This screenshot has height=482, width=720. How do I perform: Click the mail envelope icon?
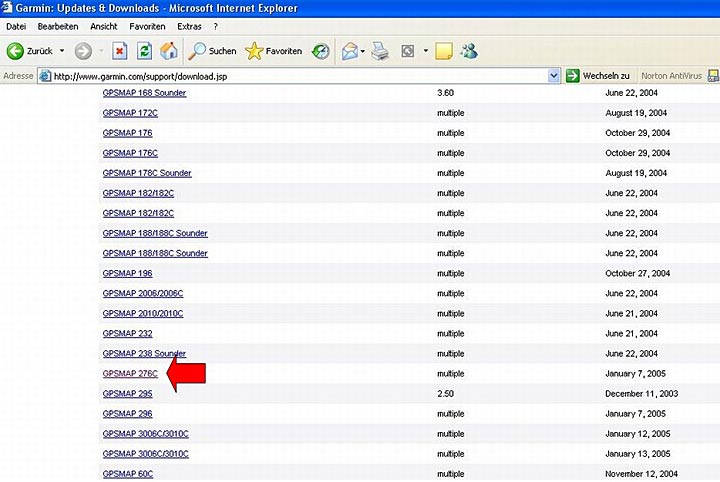click(x=350, y=51)
